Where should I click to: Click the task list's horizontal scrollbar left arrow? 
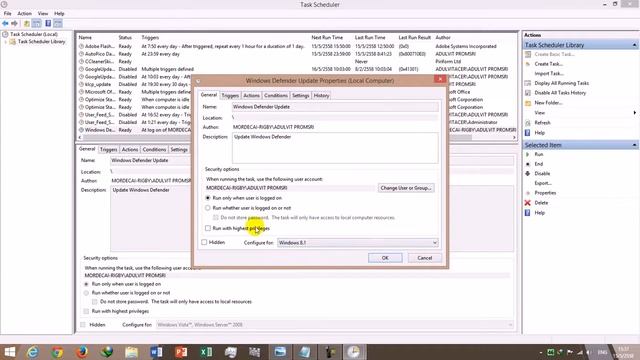point(80,138)
